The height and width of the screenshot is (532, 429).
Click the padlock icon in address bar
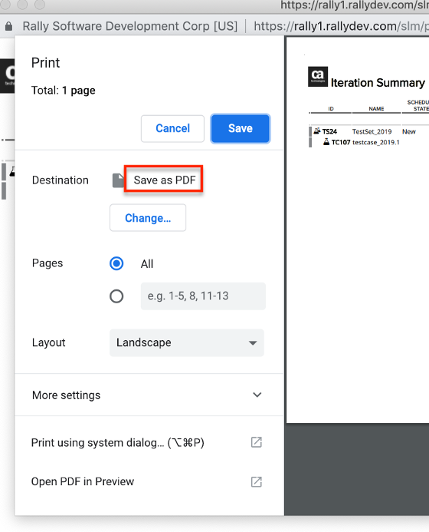[9, 26]
